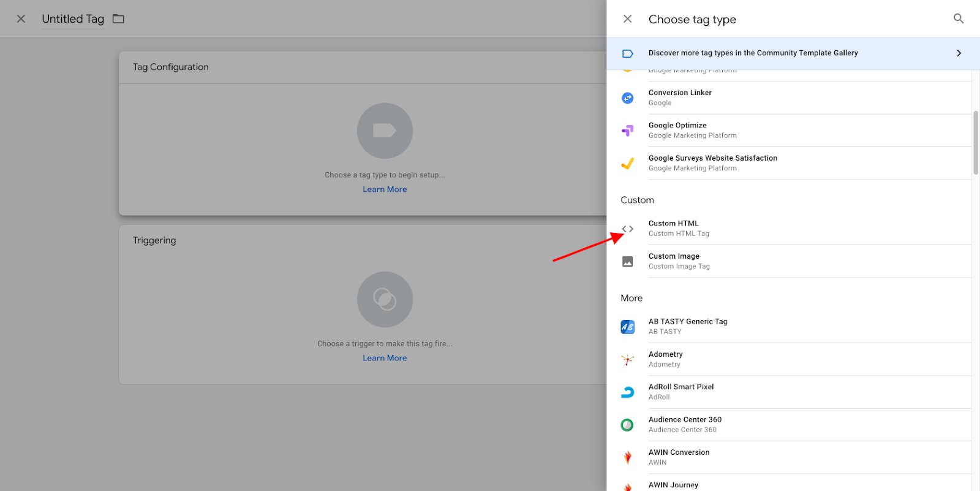980x491 pixels.
Task: Click the Google Optimize icon
Action: pos(628,131)
